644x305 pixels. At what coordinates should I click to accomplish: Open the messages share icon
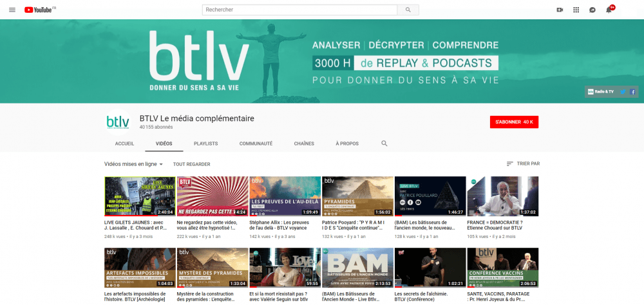(x=592, y=10)
